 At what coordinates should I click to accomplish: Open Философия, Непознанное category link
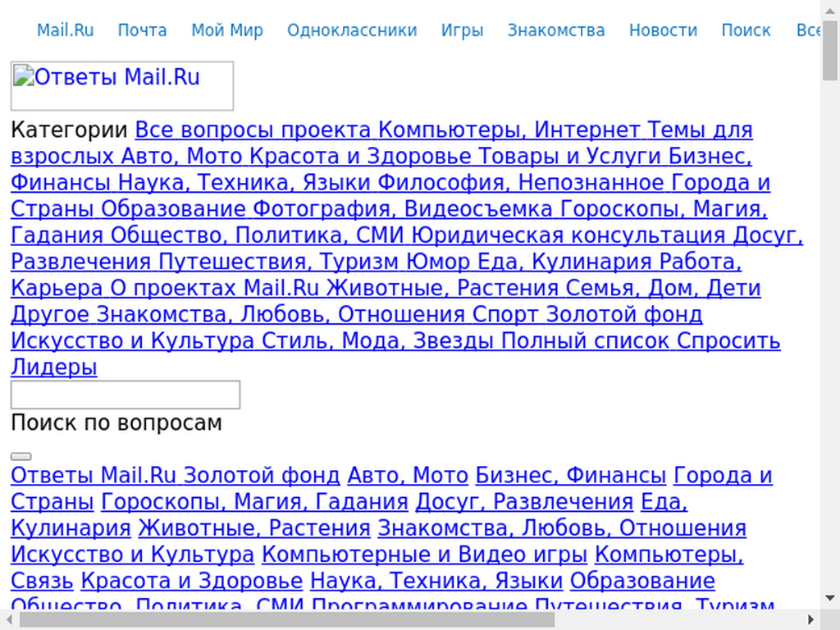tap(521, 183)
